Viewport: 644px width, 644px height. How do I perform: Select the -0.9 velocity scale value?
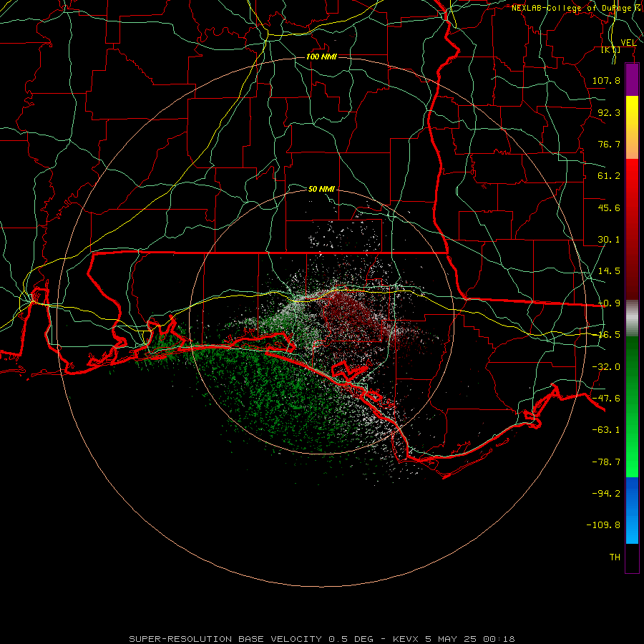tap(609, 303)
